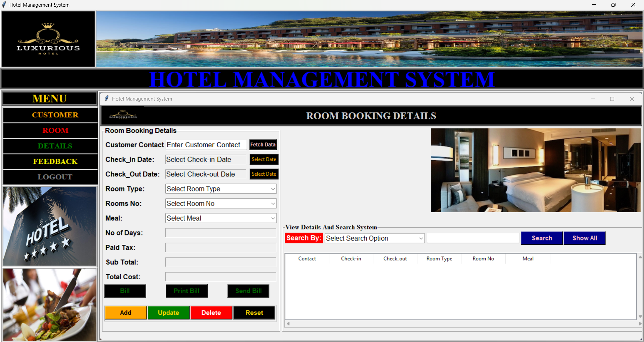This screenshot has height=342, width=644.
Task: Click the Luxurious Hotel crown logo
Action: coord(48,39)
